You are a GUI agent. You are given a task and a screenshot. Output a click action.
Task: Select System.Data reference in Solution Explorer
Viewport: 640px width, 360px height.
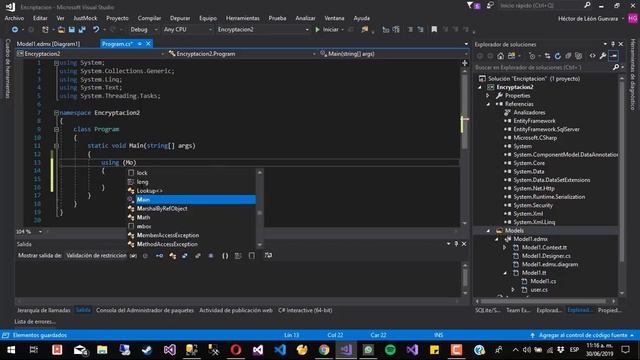tap(529, 171)
